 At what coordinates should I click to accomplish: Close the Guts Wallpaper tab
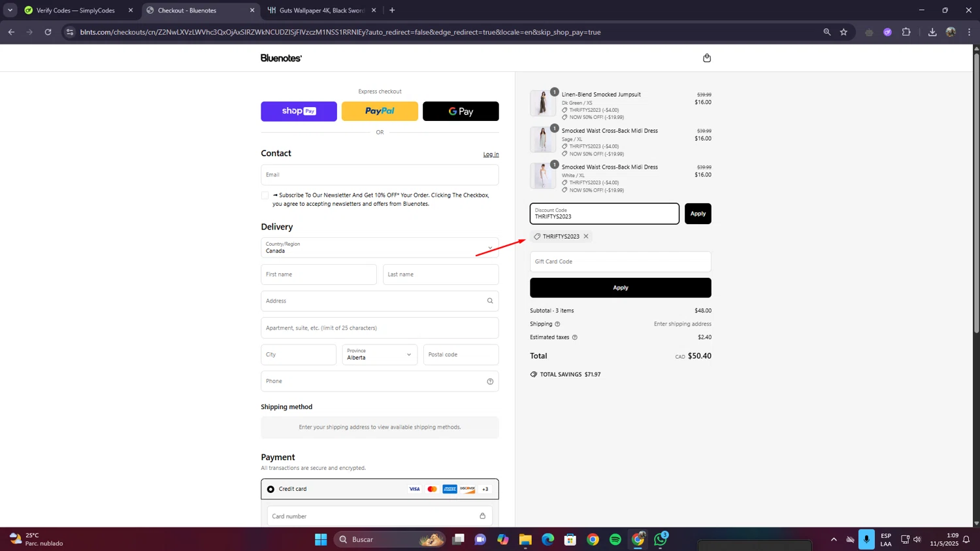tap(374, 10)
